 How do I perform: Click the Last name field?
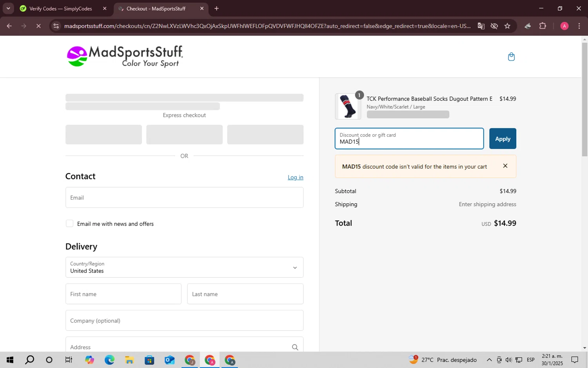click(x=245, y=294)
